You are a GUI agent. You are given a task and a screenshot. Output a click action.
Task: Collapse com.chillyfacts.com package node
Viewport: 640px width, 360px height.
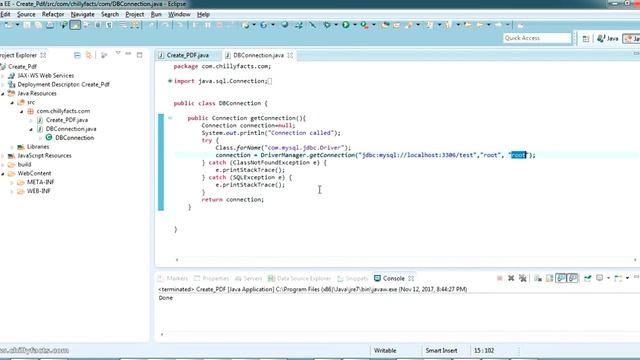tap(22, 111)
